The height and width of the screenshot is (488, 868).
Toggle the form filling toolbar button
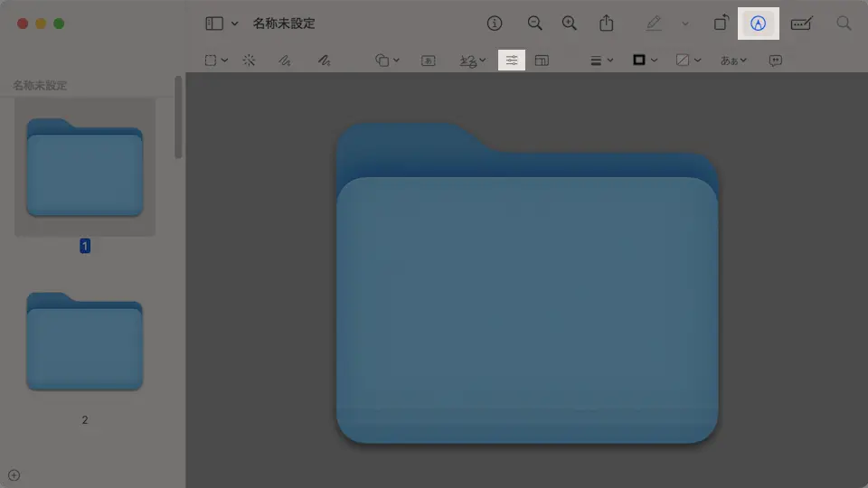coord(801,23)
